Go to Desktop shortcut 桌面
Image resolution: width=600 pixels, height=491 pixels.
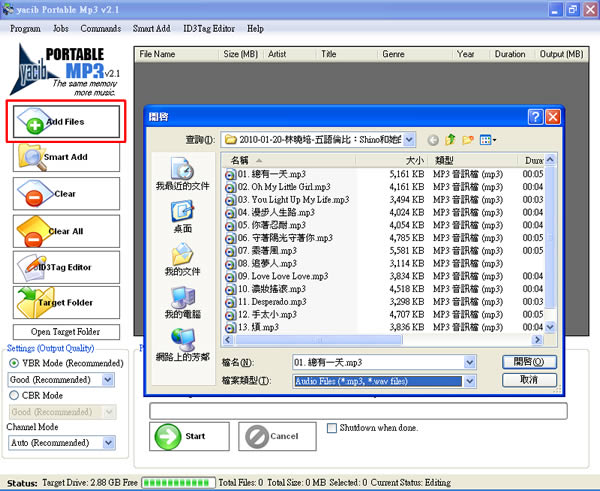183,217
